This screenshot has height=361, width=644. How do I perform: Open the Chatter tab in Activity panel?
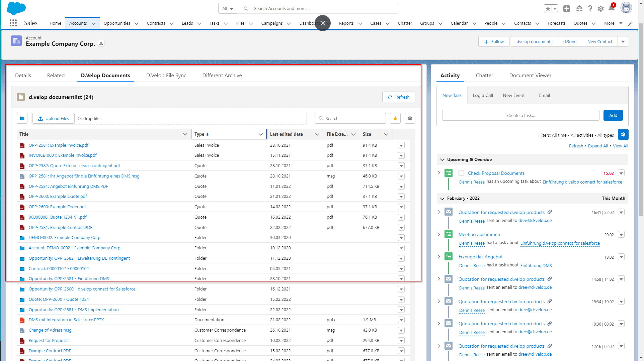(484, 75)
